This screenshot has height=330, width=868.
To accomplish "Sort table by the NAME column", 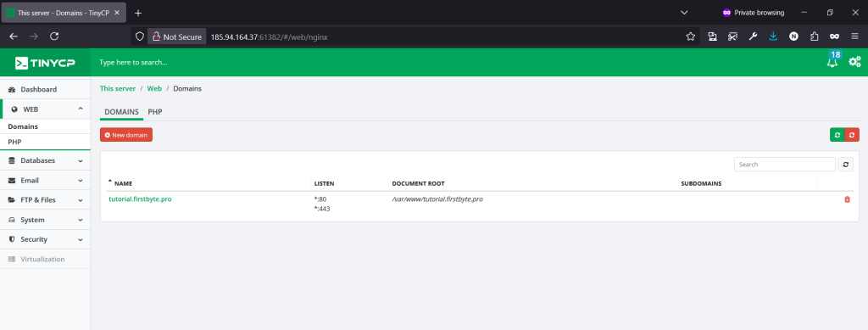I will click(x=123, y=183).
